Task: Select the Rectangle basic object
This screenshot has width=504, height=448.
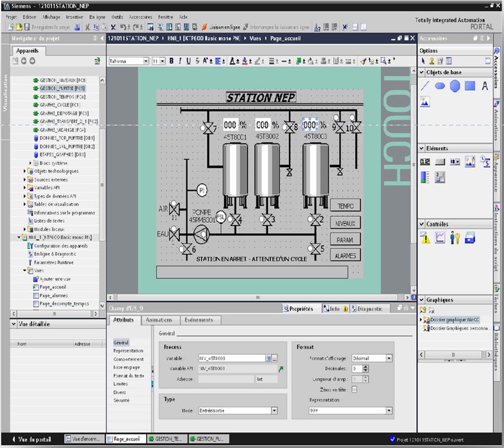Action: (470, 86)
